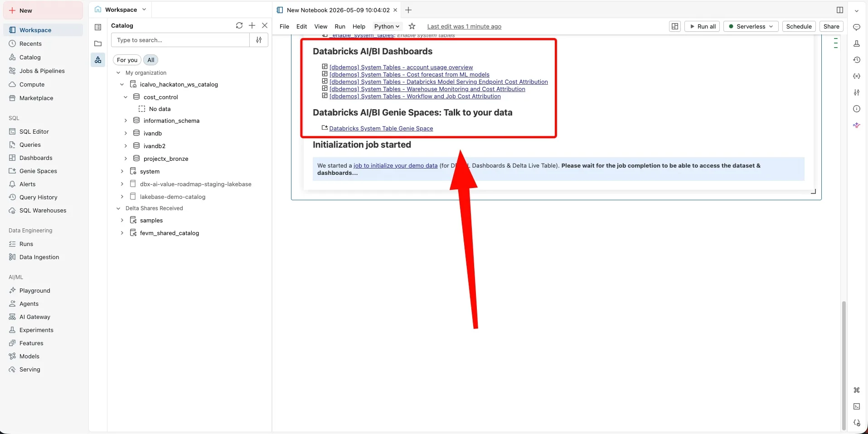Click the Schedule button

pyautogui.click(x=799, y=26)
